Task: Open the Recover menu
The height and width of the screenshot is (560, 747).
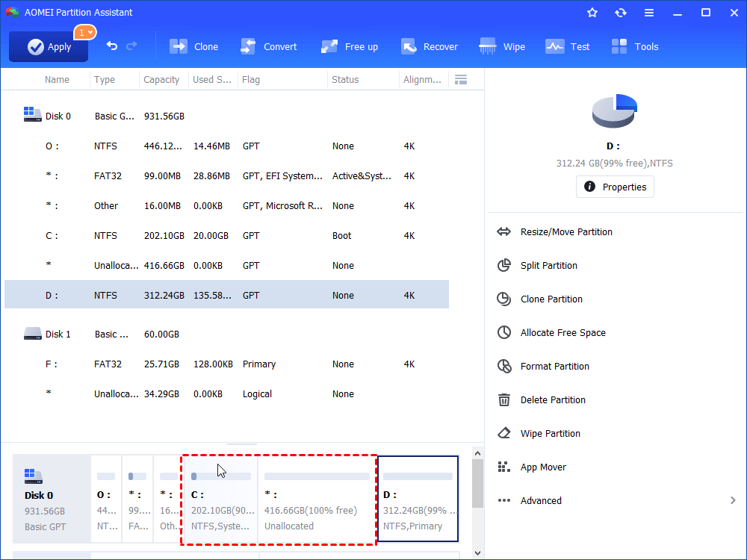Action: (x=430, y=46)
